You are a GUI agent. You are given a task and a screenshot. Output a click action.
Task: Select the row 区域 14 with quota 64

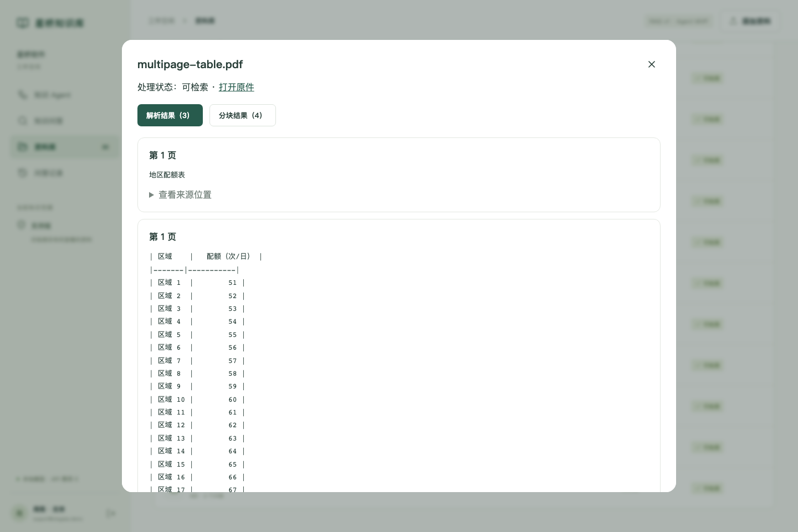point(197,451)
